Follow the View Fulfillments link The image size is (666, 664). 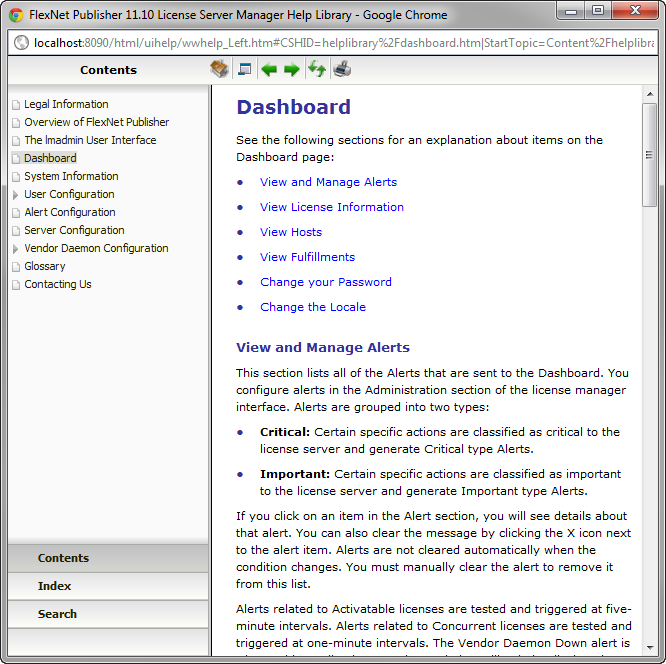tap(307, 257)
